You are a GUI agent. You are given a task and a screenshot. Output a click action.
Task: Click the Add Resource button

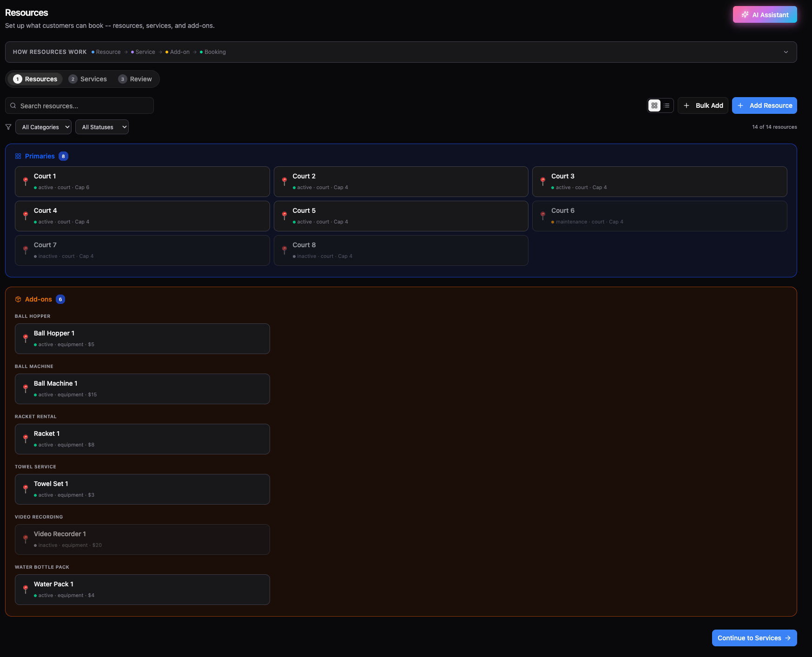click(x=764, y=105)
